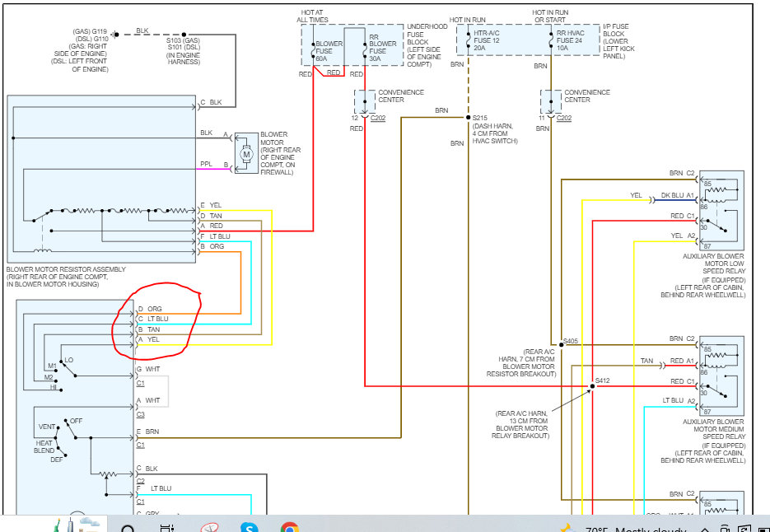Click the S103 (GAS) splice label

point(184,40)
